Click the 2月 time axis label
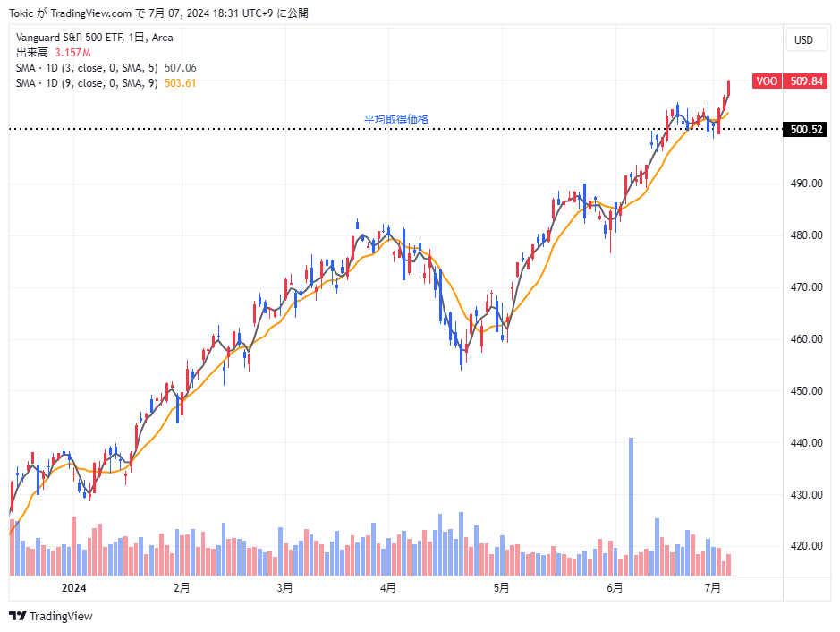840x632 pixels. [182, 588]
